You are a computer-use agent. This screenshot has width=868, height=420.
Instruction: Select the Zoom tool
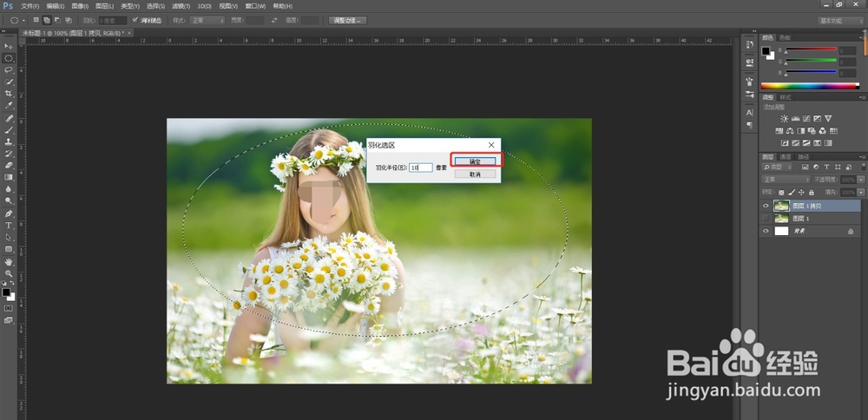click(x=9, y=273)
